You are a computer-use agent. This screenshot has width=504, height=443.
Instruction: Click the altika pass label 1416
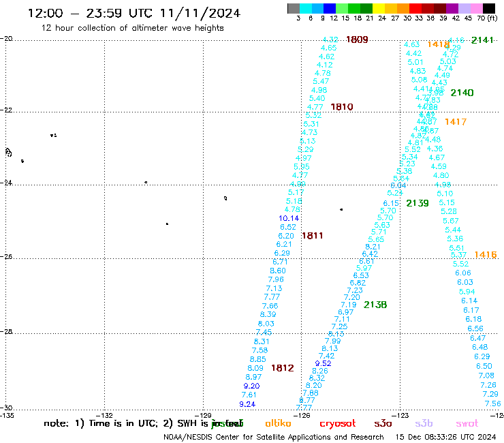486,255
